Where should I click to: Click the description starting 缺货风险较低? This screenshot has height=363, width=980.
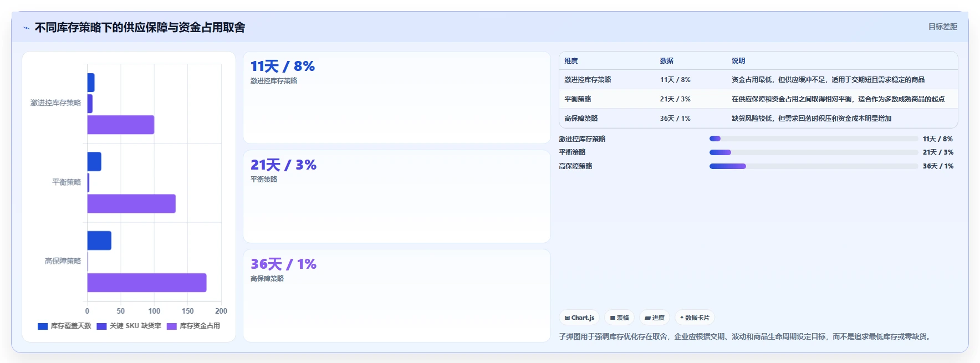[811, 119]
